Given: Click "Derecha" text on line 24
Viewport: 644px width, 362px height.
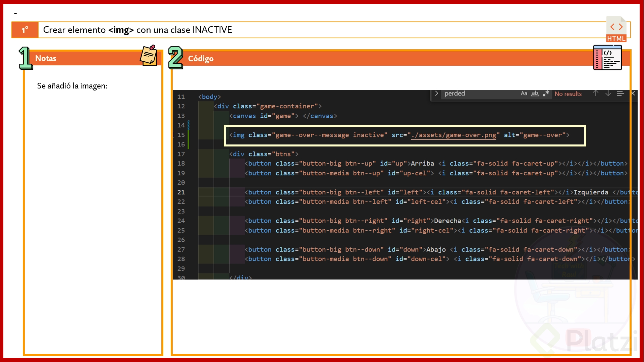Looking at the screenshot, I should coord(448,221).
